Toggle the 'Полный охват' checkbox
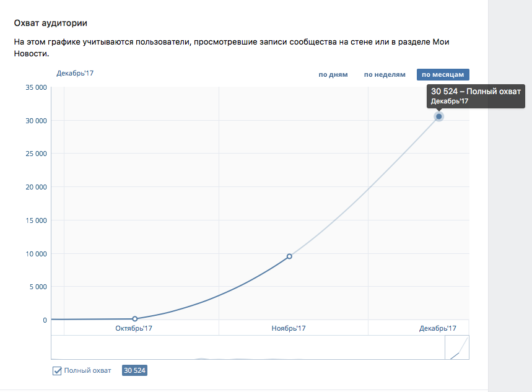Screen dimensions: 532x392 tap(58, 371)
